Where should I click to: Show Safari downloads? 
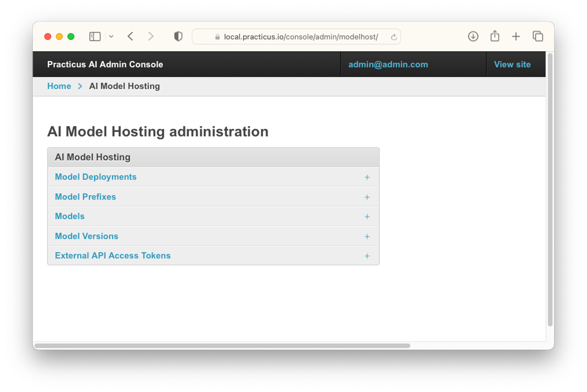point(473,37)
